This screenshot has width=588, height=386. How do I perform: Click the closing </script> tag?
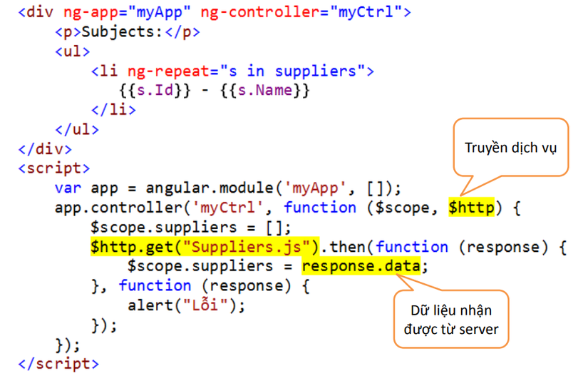point(58,364)
